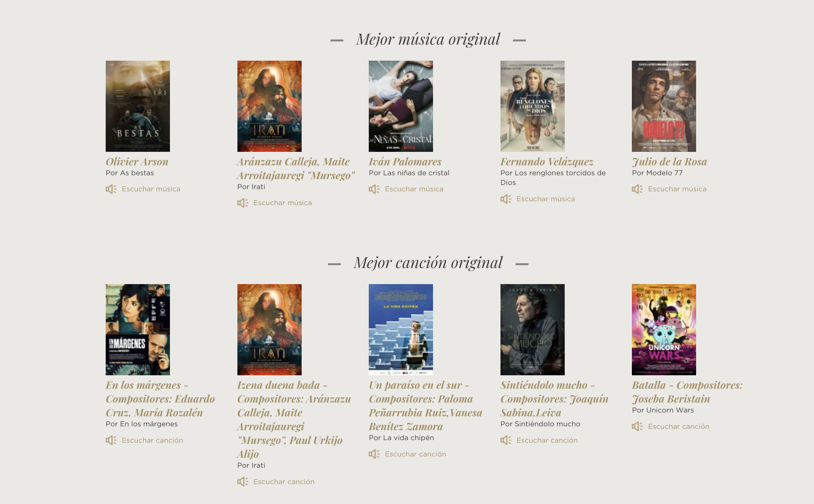814x504 pixels.
Task: Select 'Escuchar música' for Las niñas de cristal
Action: point(414,189)
